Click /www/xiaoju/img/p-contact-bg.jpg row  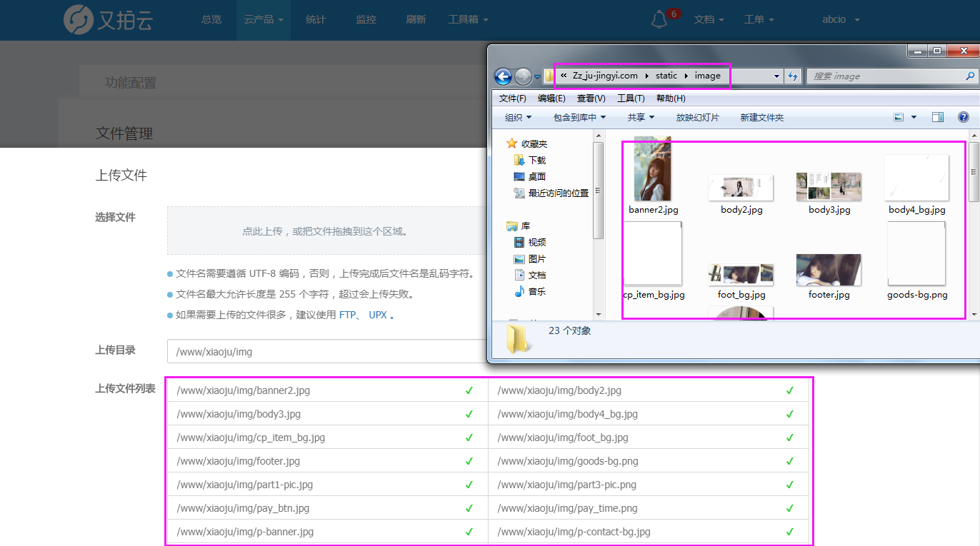(x=649, y=532)
